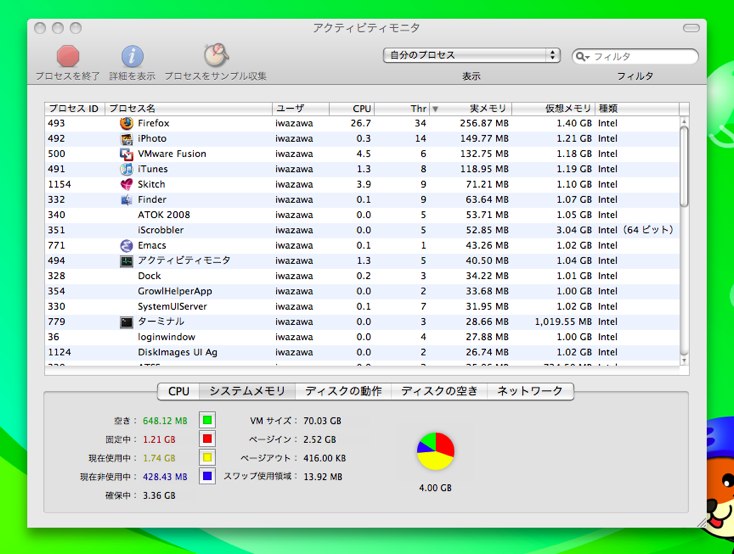Select the SystemUIServer process row
The image size is (734, 554).
coord(362,307)
